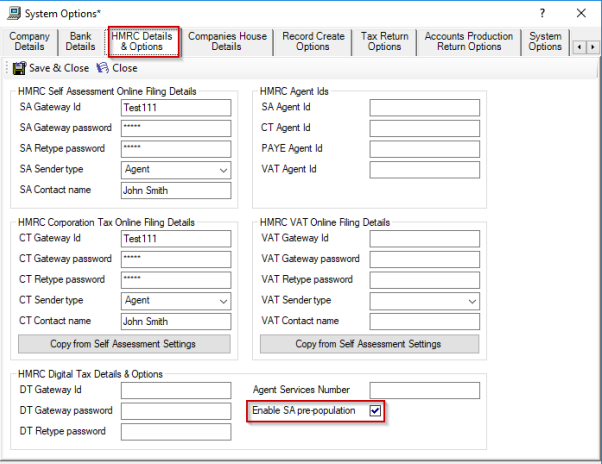602x464 pixels.
Task: Click the VAT Gateway password field
Action: pyautogui.click(x=425, y=259)
